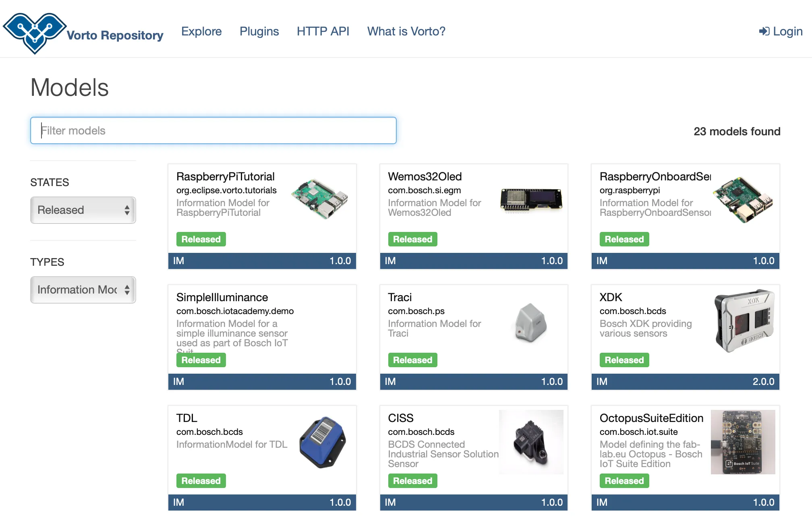Click the Released badge on SimpleIlluminance
Screen dimensions: 812x517
point(201,360)
